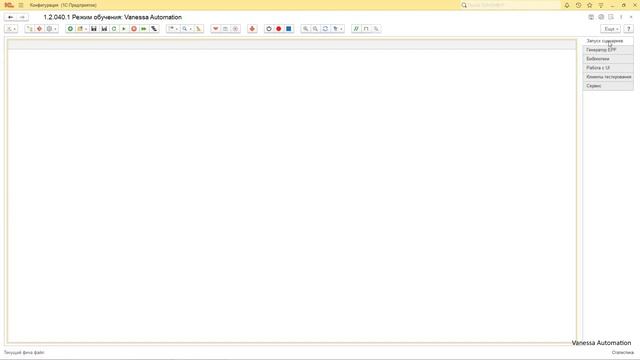
Task: Click the Текущий фича файл status text
Action: pos(24,352)
